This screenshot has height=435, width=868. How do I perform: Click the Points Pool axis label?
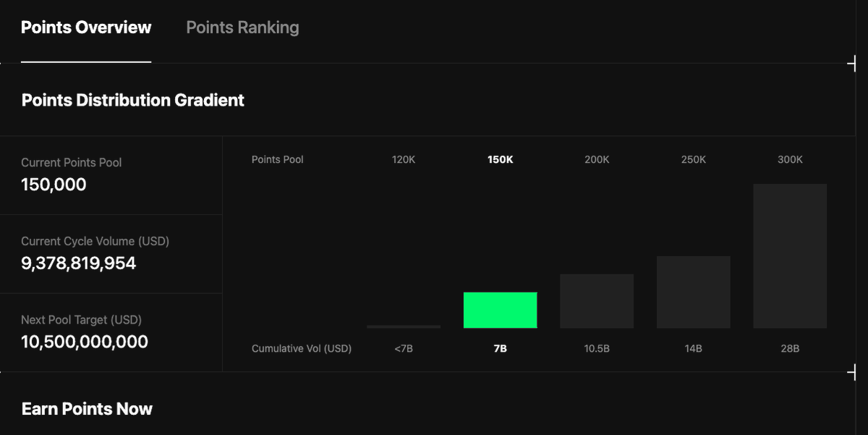277,159
